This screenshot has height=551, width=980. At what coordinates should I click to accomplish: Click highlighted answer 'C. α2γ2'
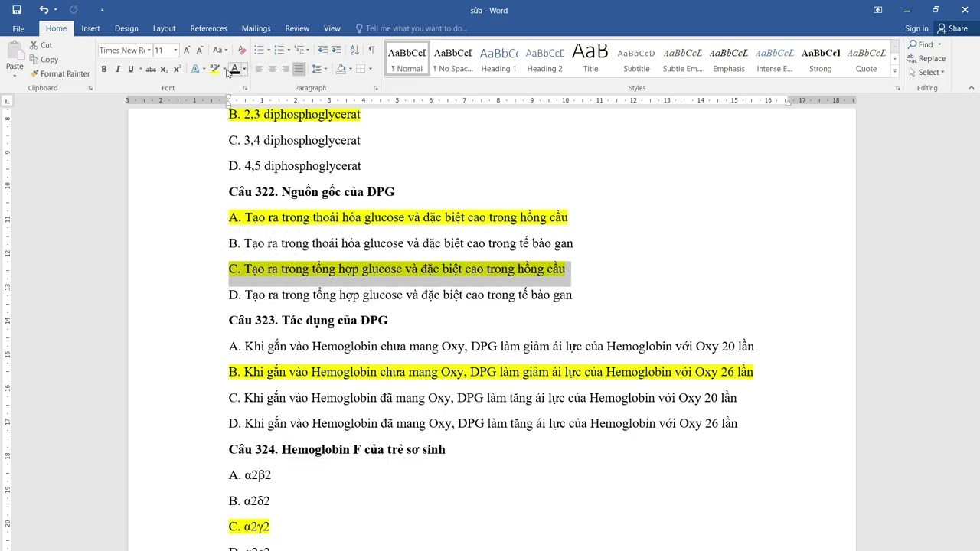point(249,527)
